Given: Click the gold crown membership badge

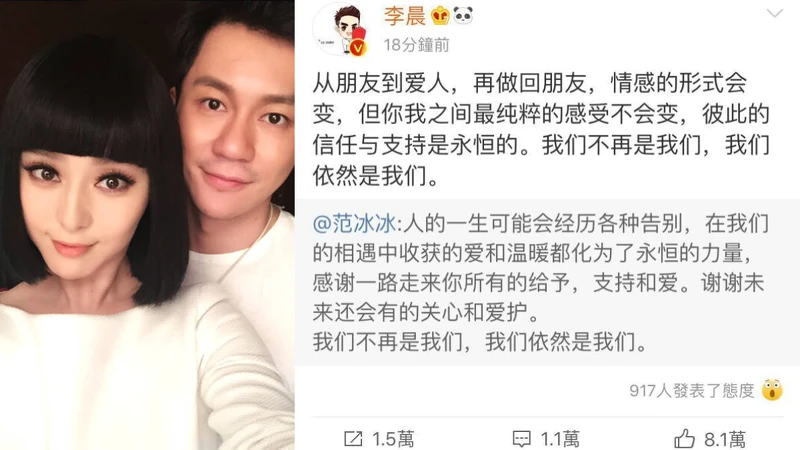Looking at the screenshot, I should coord(440,16).
